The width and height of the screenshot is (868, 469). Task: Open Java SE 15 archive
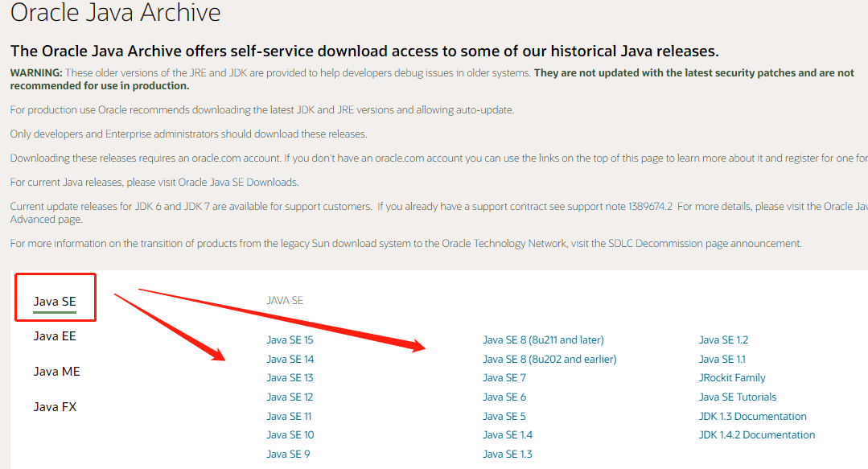pos(290,340)
